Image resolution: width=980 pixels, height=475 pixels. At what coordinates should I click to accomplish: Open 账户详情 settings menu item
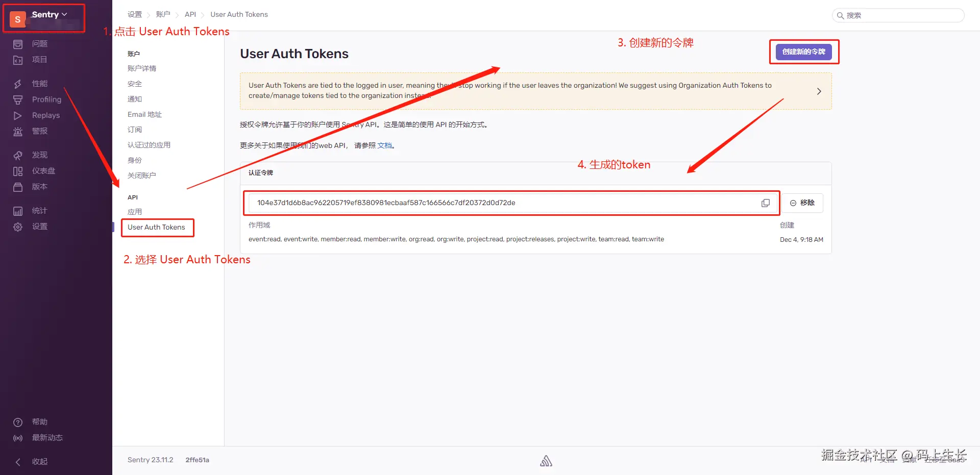coord(142,68)
